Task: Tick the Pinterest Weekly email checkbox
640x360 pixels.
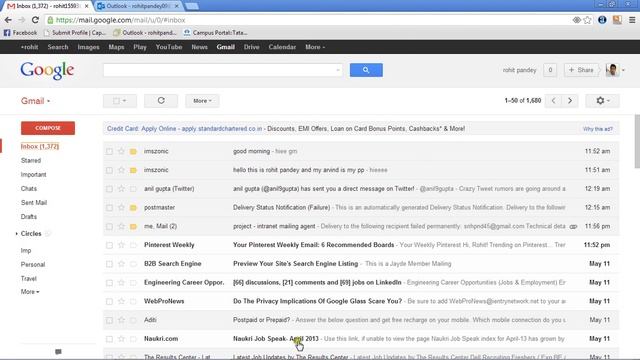Action: [x=109, y=245]
